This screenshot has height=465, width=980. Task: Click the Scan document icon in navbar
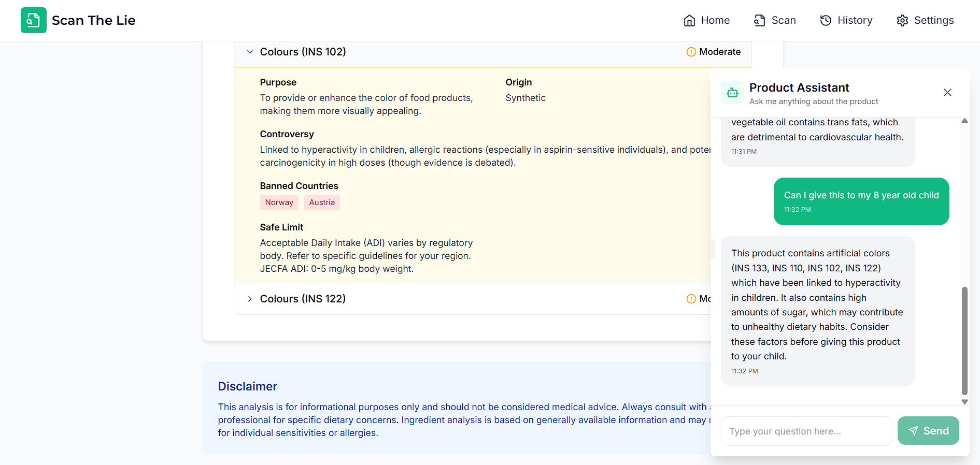(759, 20)
